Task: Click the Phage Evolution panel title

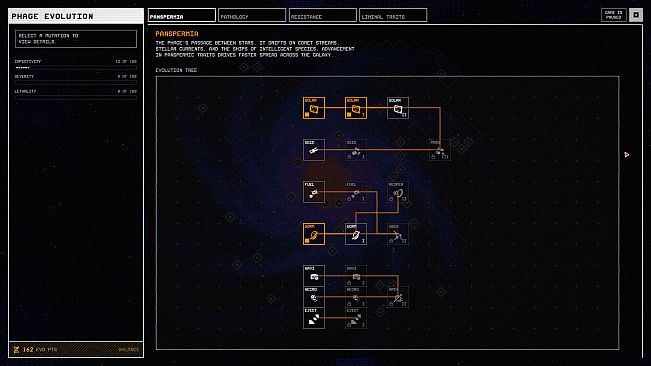Action: (x=52, y=16)
